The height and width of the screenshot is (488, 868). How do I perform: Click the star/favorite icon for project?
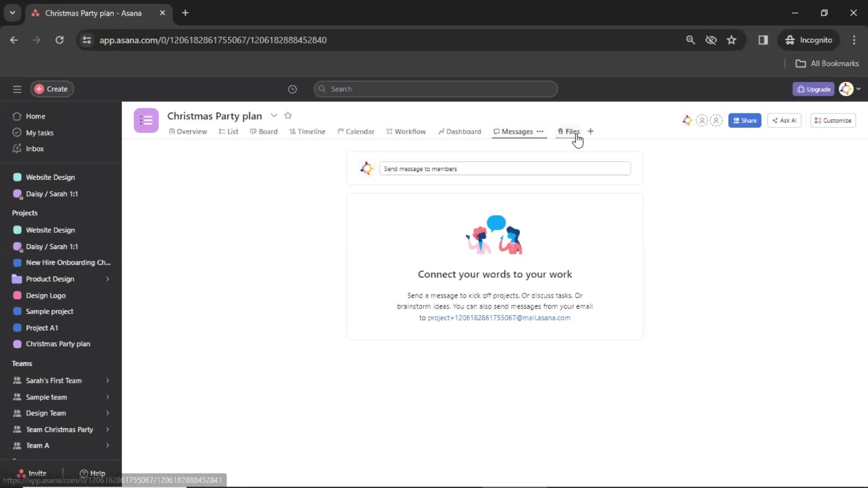tap(288, 116)
